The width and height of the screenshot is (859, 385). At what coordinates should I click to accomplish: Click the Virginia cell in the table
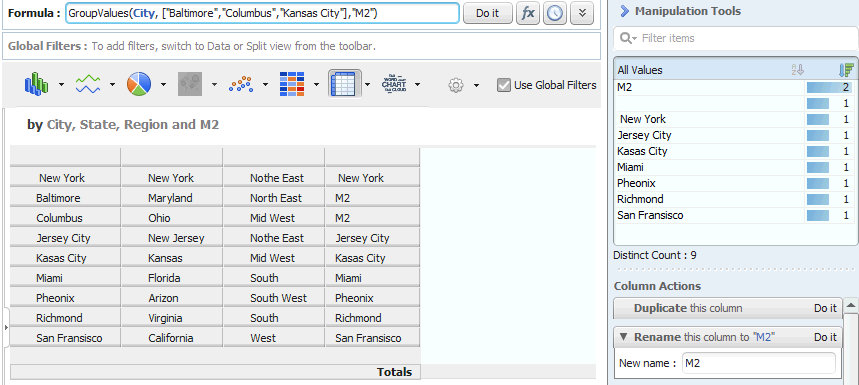pos(171,318)
